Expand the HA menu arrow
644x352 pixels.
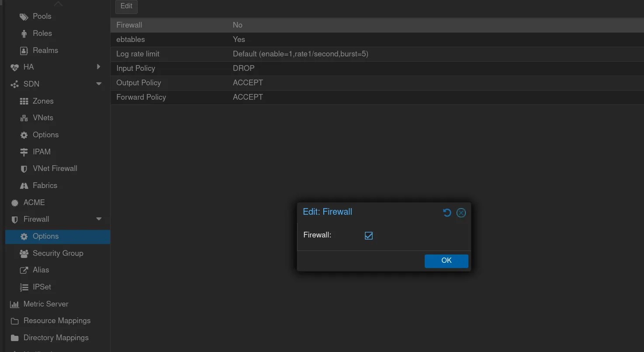(x=99, y=67)
